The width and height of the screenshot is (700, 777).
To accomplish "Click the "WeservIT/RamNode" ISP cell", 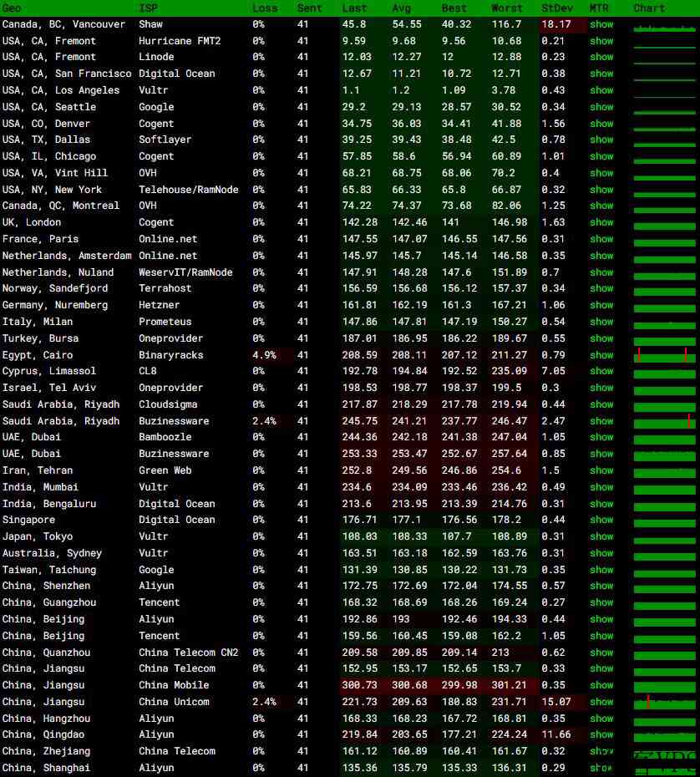I will [x=185, y=272].
